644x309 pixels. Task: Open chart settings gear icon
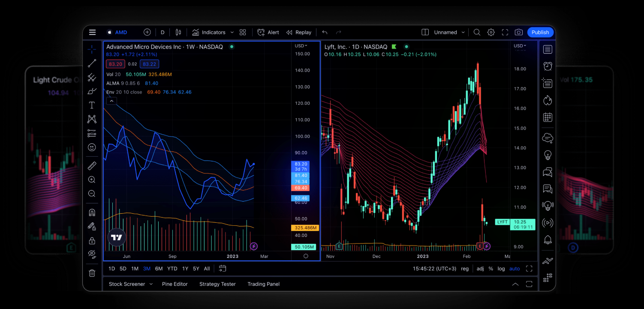[491, 32]
